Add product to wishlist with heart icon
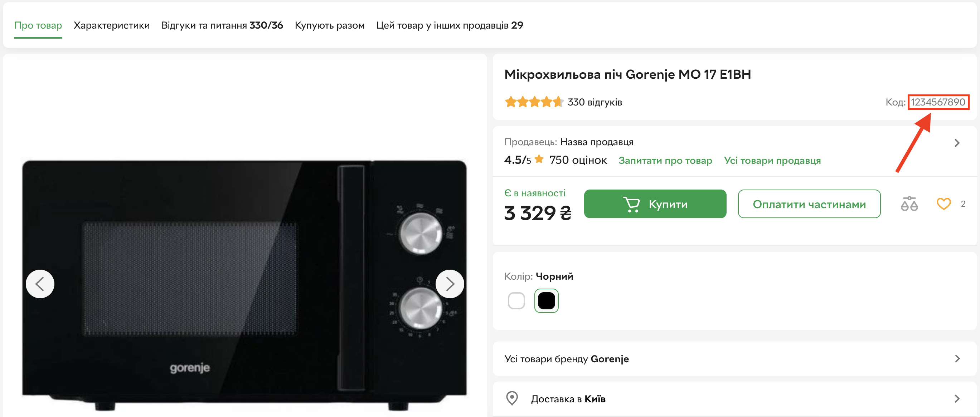980x417 pixels. [x=943, y=204]
